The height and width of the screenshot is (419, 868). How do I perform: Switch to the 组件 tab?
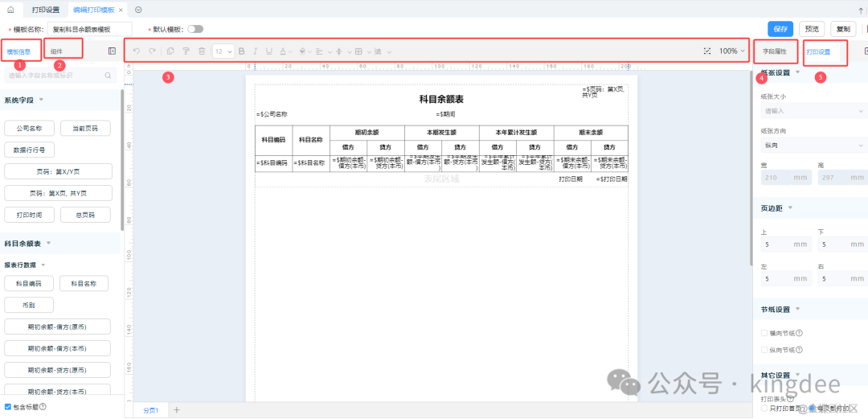(x=57, y=51)
